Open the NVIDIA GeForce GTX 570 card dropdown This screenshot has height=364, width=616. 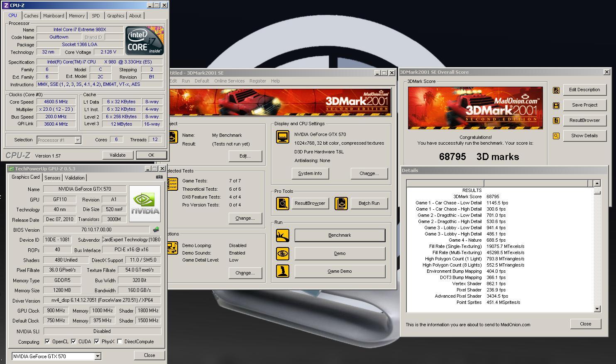click(98, 356)
